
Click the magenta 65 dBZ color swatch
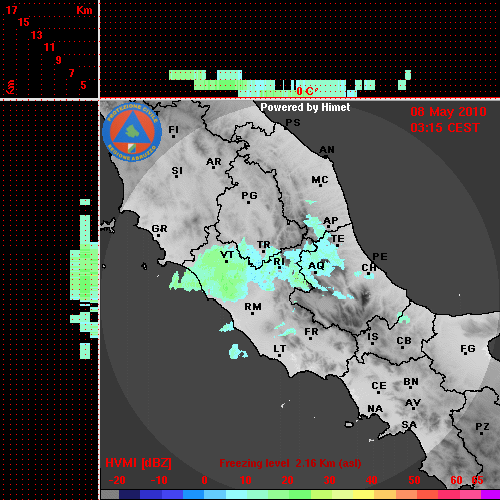489,494
